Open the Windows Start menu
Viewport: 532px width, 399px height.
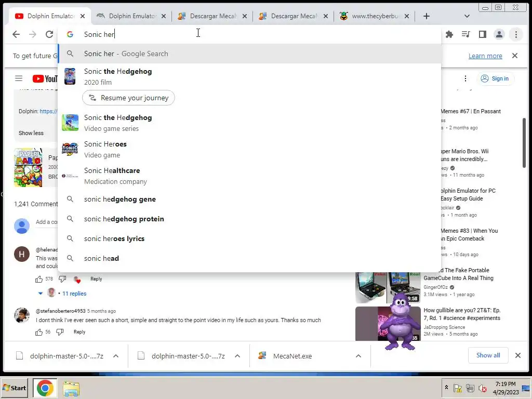14,388
